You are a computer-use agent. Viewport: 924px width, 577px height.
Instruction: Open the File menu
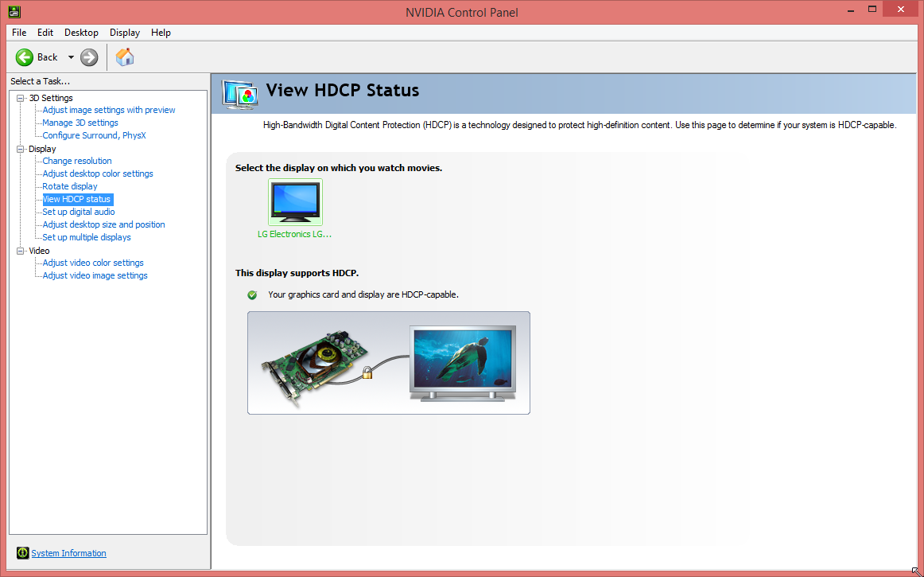19,33
